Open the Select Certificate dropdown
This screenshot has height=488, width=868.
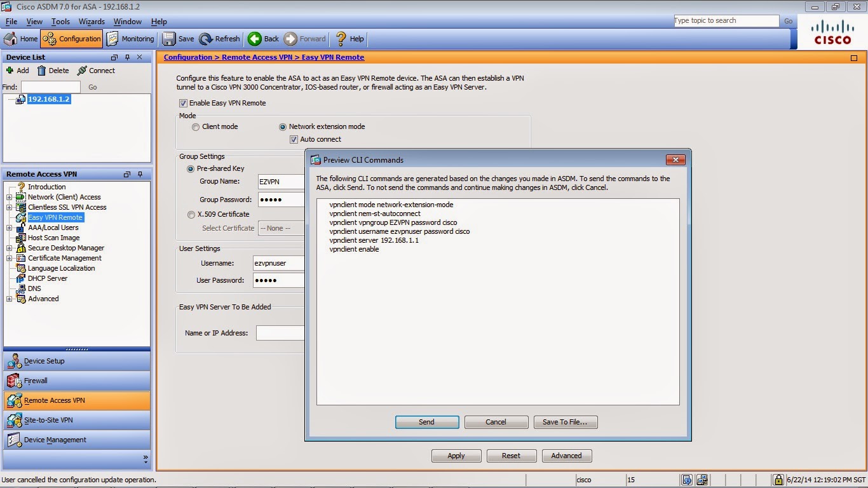281,228
